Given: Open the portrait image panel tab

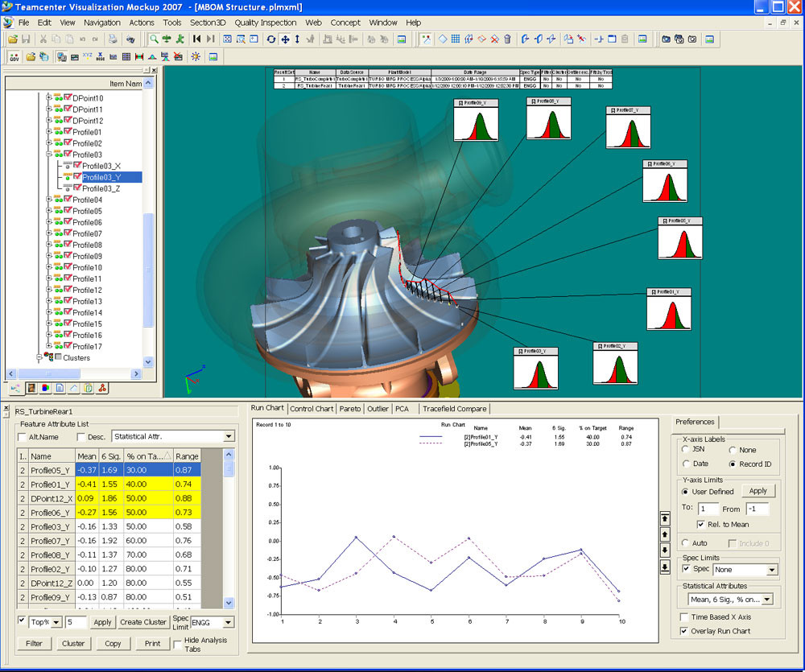Looking at the screenshot, I should tap(32, 388).
